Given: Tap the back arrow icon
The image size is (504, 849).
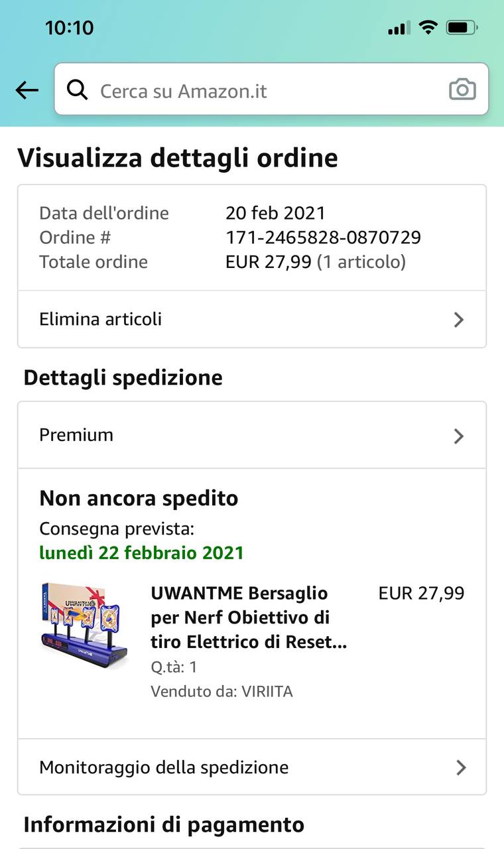Looking at the screenshot, I should (x=27, y=90).
